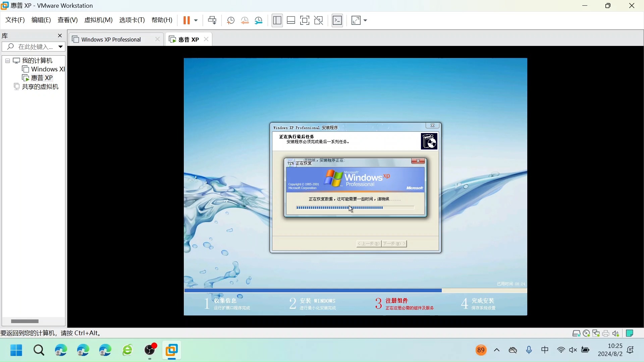Take a snapshot of this virtual machine
Image resolution: width=644 pixels, height=362 pixels.
coord(230,20)
